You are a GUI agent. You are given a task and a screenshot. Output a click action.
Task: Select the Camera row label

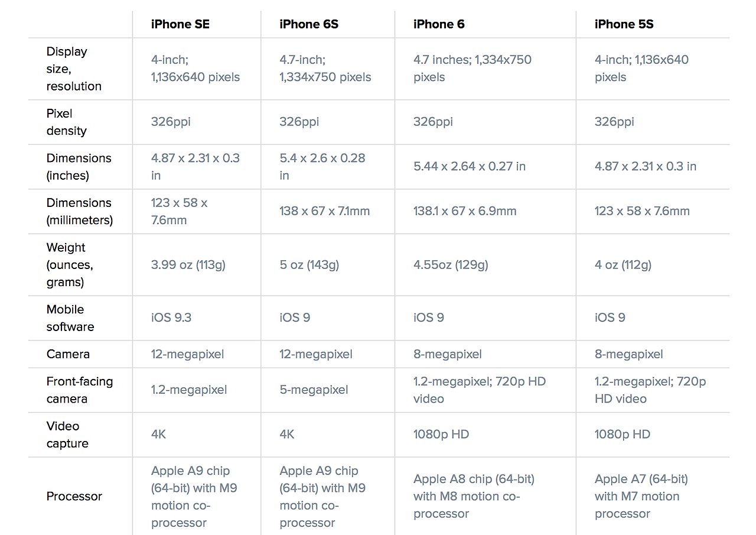tap(68, 354)
